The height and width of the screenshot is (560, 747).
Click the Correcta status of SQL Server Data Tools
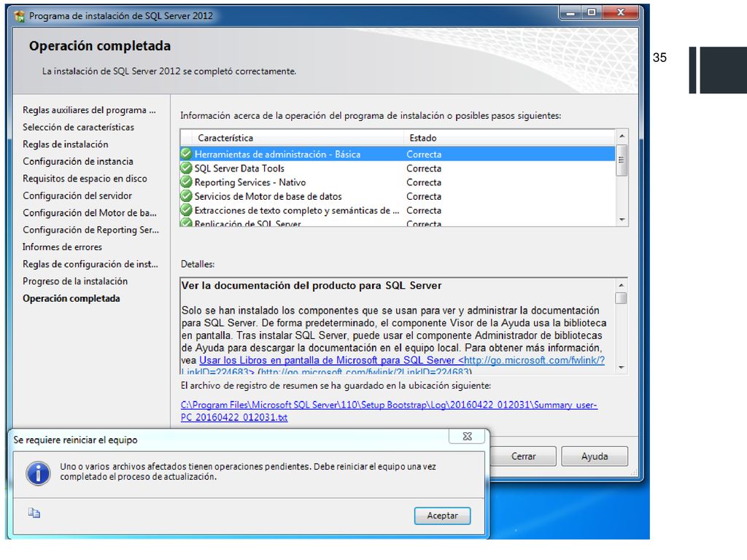pyautogui.click(x=424, y=168)
